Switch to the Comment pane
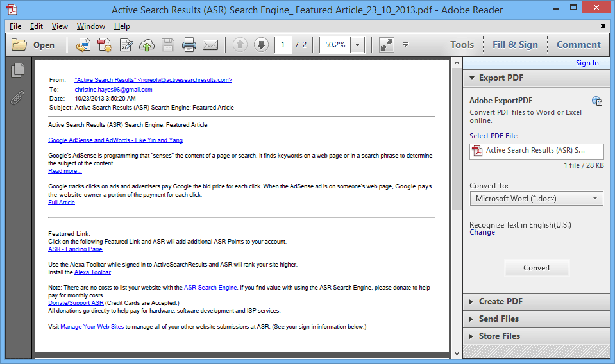The height and width of the screenshot is (364, 615). click(578, 45)
